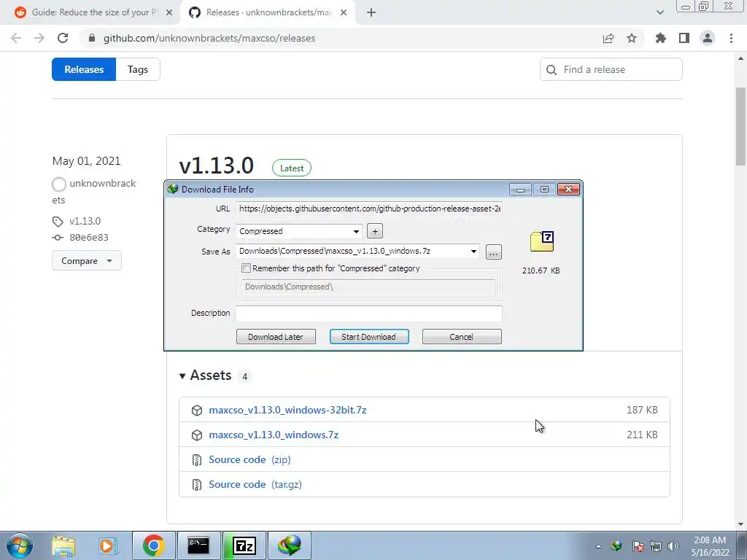
Task: Open the unknownbrackets author profile link
Action: 94,192
